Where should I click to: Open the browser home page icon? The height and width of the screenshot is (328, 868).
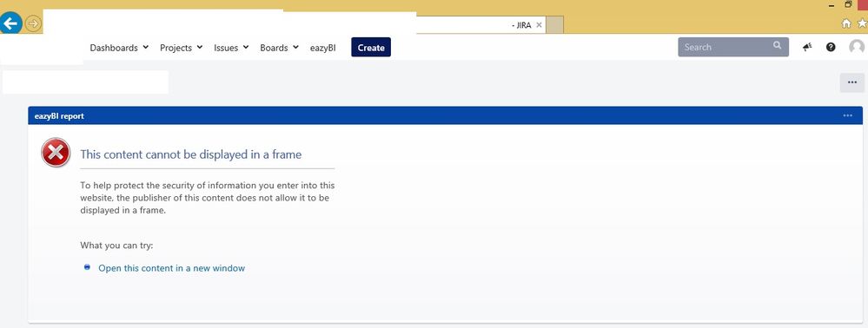(x=846, y=23)
